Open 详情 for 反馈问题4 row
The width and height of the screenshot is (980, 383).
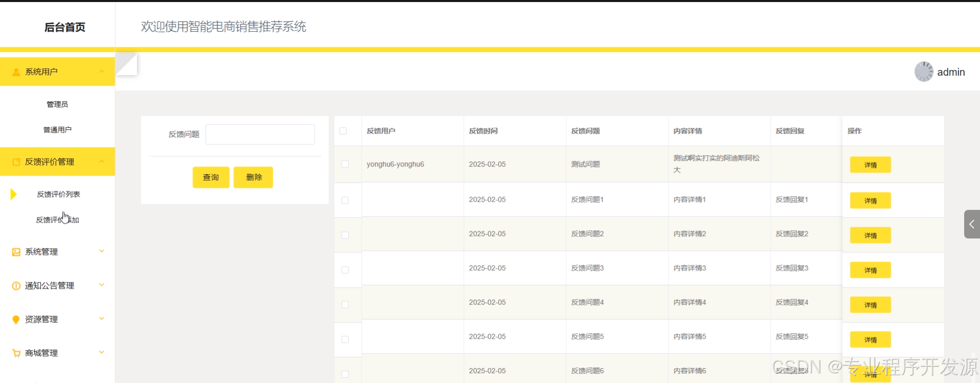point(870,305)
